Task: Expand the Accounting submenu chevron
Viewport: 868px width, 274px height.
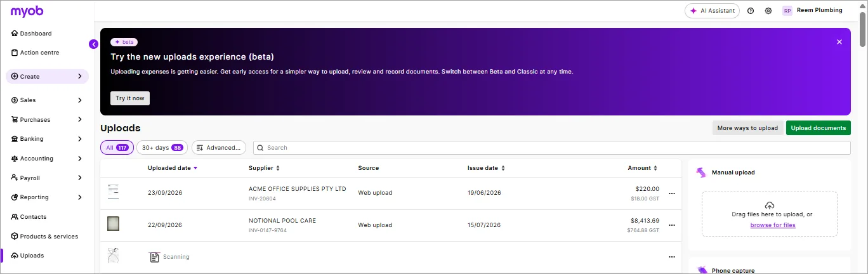Action: coord(80,159)
